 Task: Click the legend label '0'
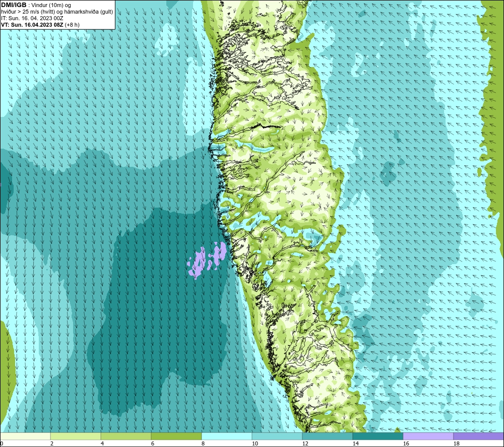pyautogui.click(x=2, y=443)
